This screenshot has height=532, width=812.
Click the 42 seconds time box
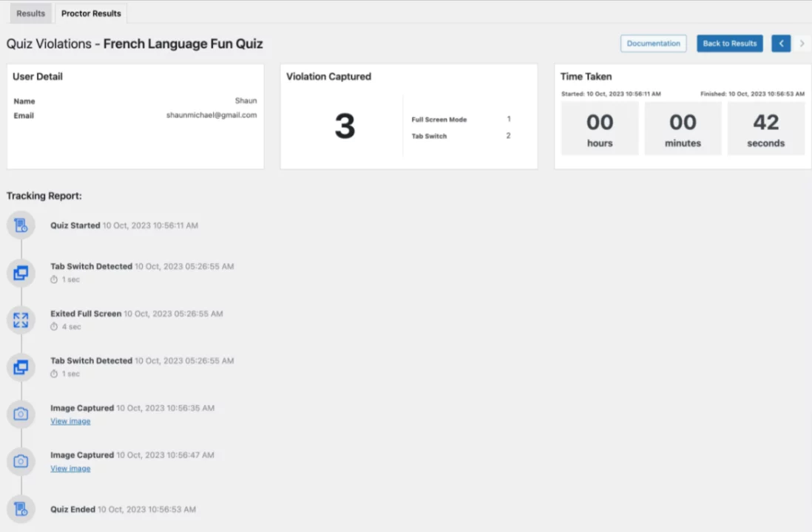pos(766,129)
